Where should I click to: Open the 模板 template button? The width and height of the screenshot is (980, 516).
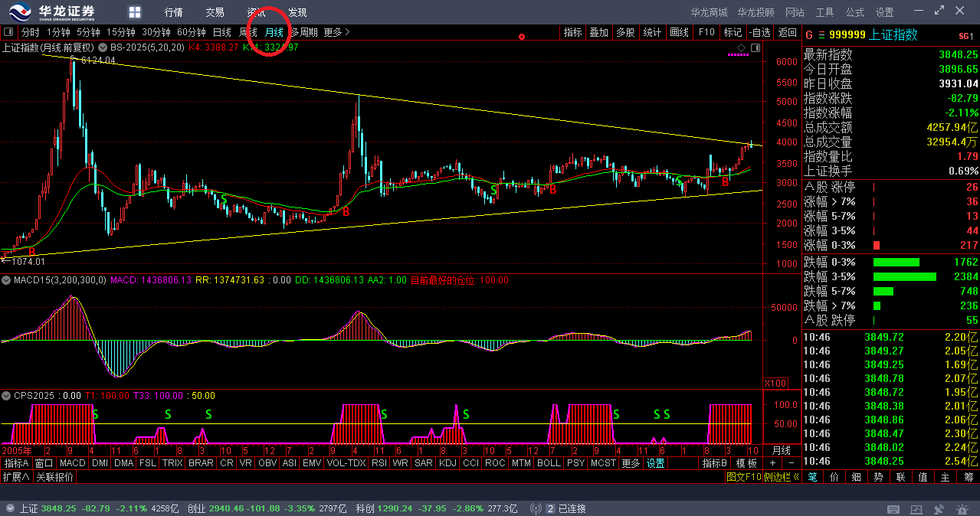tap(747, 463)
